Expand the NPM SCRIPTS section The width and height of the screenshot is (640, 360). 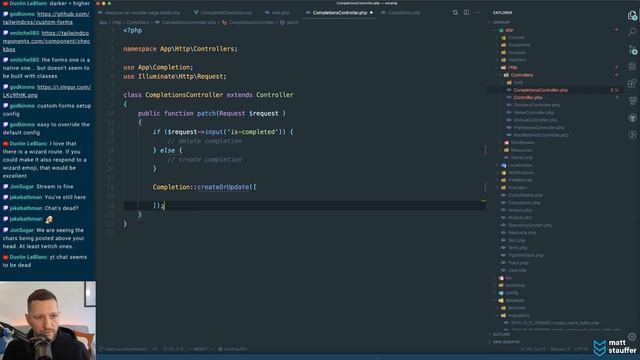coord(506,342)
